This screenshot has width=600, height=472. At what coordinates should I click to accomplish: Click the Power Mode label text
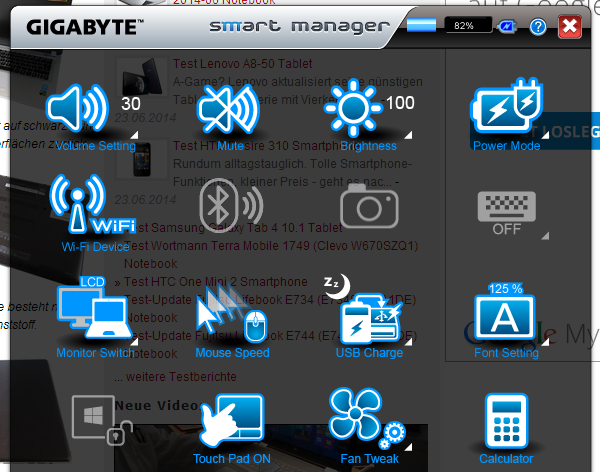coord(506,146)
